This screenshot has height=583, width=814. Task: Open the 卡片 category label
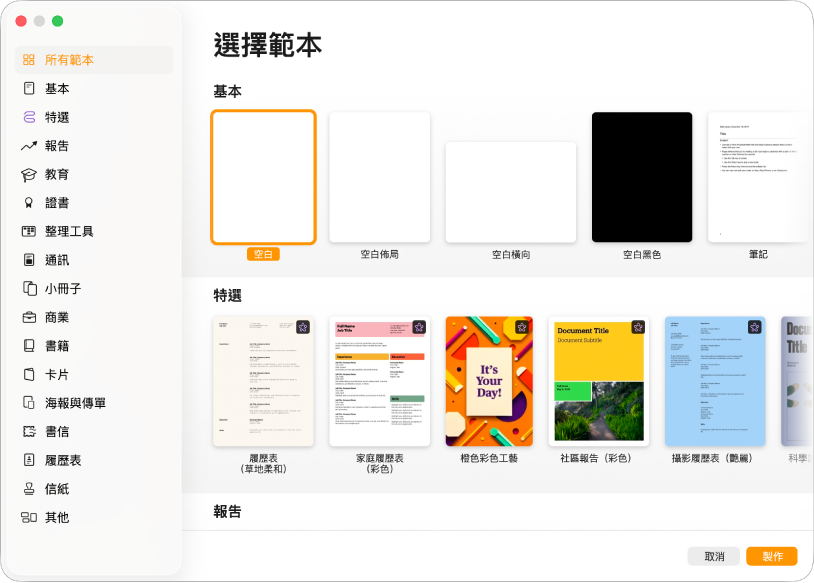tap(57, 374)
